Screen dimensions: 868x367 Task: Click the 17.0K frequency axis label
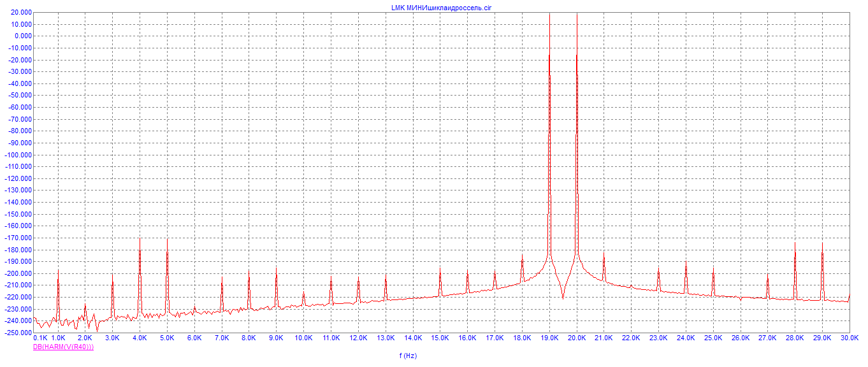click(x=495, y=338)
